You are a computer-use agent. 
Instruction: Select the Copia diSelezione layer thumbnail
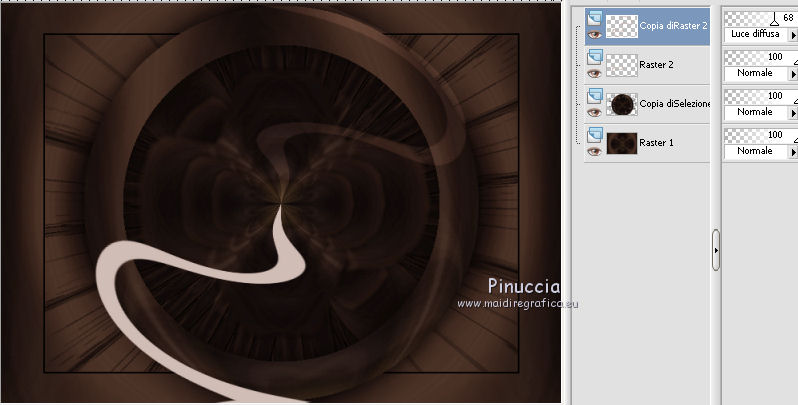pyautogui.click(x=621, y=104)
